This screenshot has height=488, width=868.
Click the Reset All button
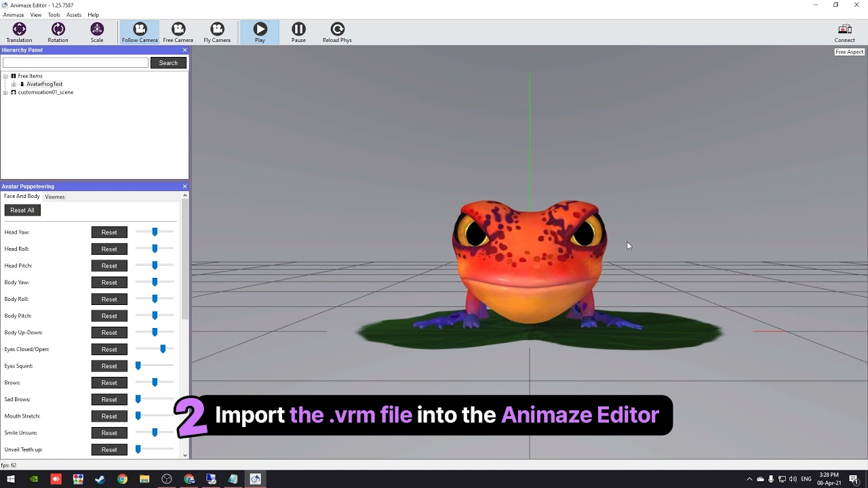[22, 210]
